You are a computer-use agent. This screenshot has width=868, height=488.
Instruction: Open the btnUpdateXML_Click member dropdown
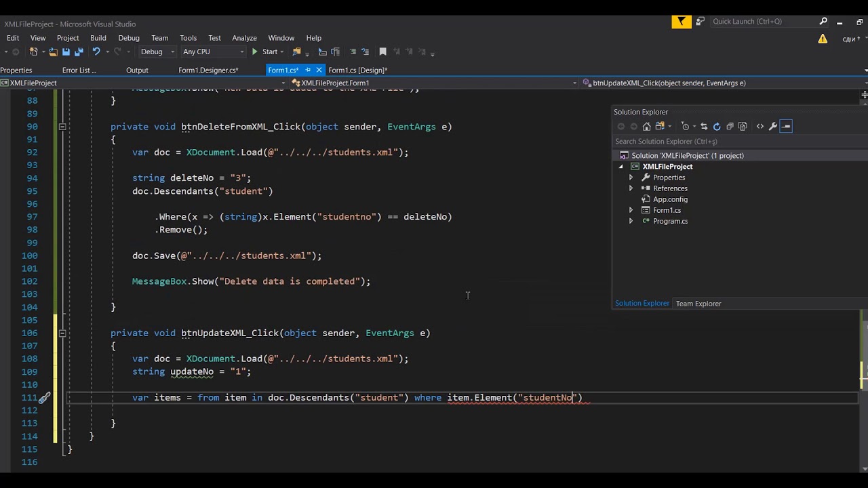click(x=724, y=83)
